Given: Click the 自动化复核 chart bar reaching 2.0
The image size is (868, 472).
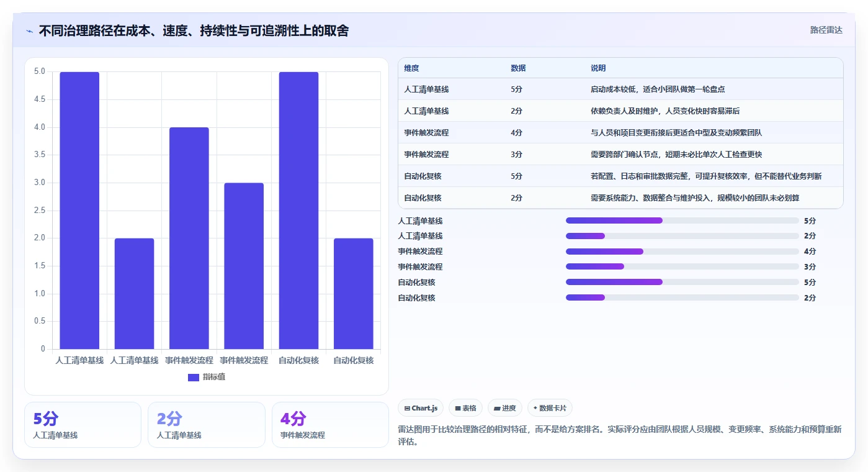Looking at the screenshot, I should click(x=354, y=294).
